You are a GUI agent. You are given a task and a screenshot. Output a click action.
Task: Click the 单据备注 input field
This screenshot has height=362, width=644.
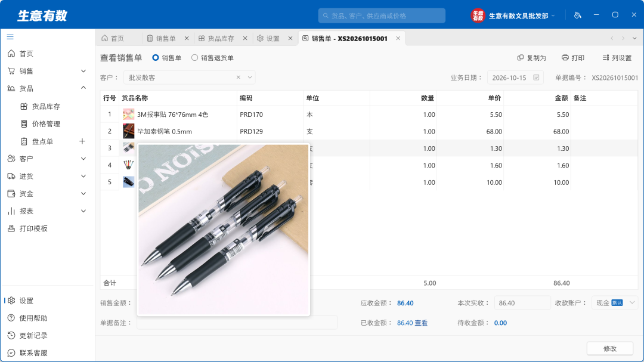click(x=237, y=323)
